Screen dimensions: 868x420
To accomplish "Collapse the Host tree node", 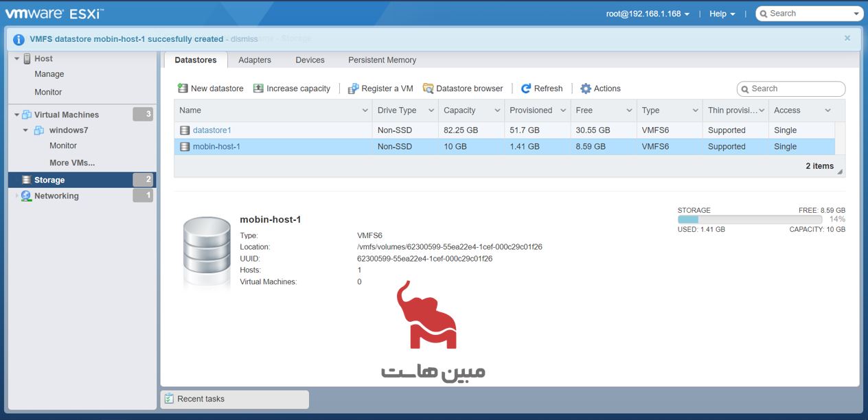I will pos(16,59).
